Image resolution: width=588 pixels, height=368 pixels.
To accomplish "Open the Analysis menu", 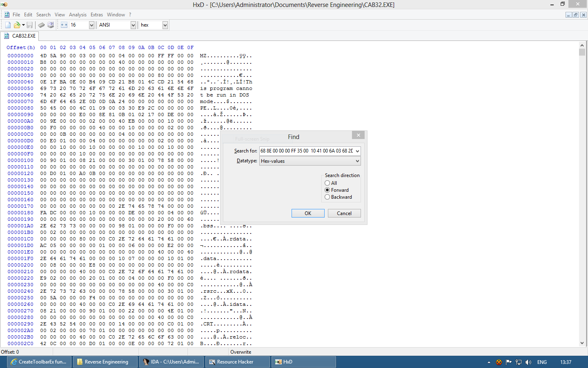I will 78,15.
